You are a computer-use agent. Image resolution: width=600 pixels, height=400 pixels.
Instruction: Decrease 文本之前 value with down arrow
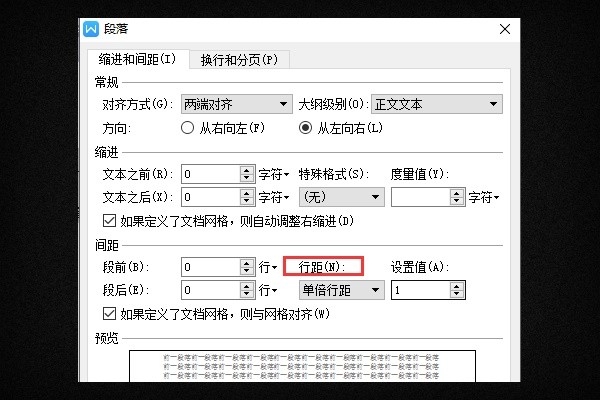(247, 178)
